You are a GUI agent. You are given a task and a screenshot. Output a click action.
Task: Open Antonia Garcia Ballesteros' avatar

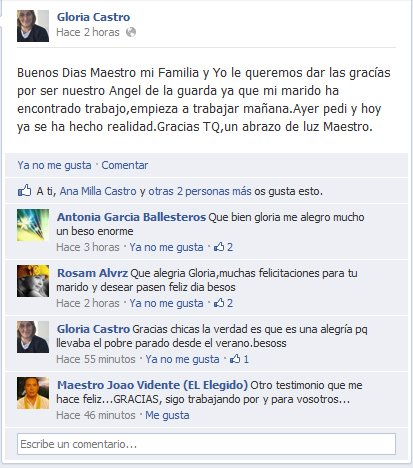point(33,225)
